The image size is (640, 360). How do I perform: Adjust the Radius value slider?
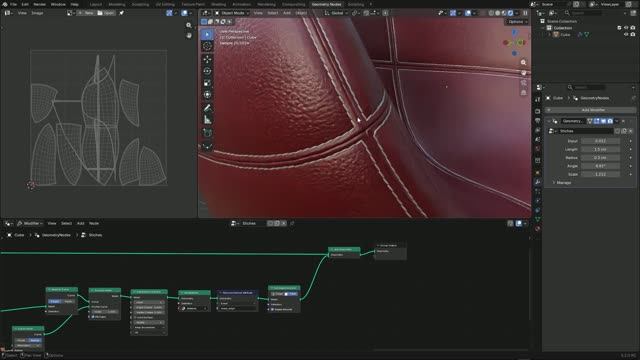tap(600, 158)
